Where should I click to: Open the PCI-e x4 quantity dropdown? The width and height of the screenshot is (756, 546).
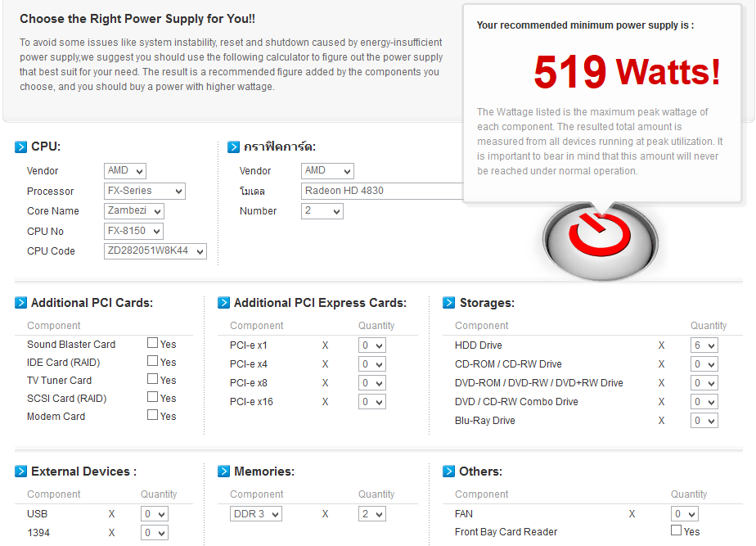371,364
